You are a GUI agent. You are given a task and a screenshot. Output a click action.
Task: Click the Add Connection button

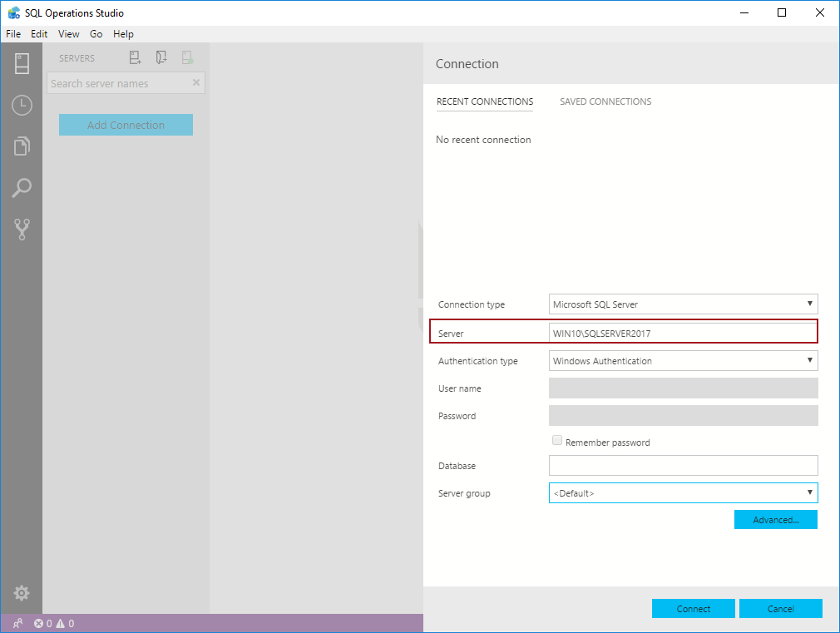[126, 125]
